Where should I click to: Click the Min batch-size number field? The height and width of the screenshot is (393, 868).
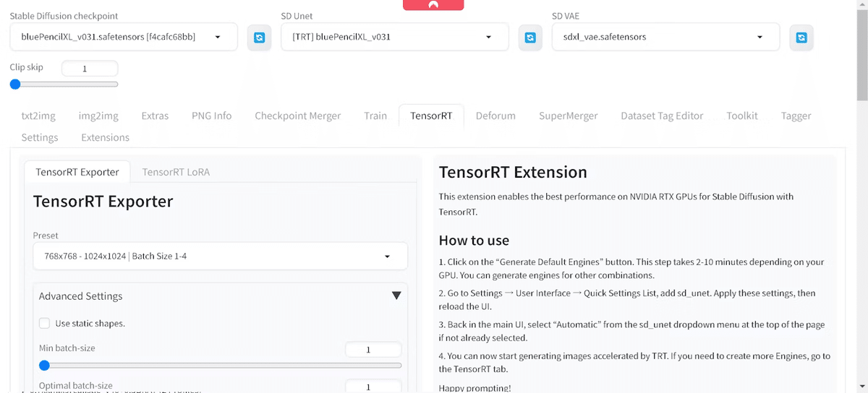tap(373, 350)
